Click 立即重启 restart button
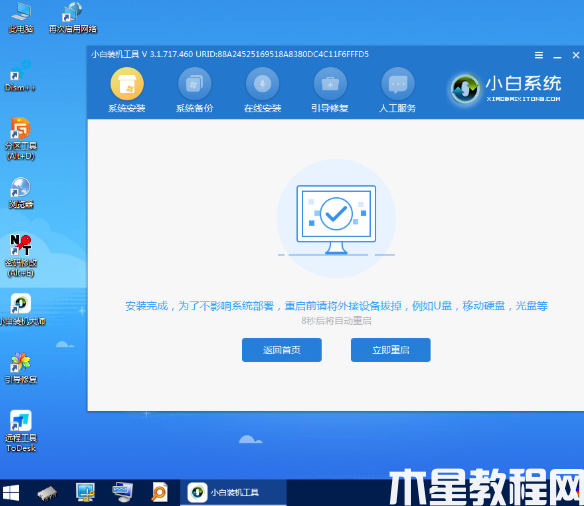This screenshot has height=506, width=584. (x=391, y=350)
